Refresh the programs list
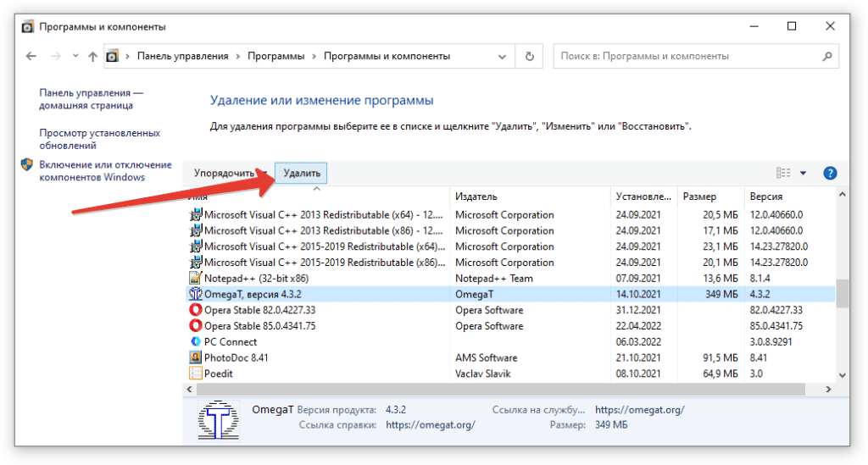This screenshot has width=868, height=465. [x=529, y=57]
